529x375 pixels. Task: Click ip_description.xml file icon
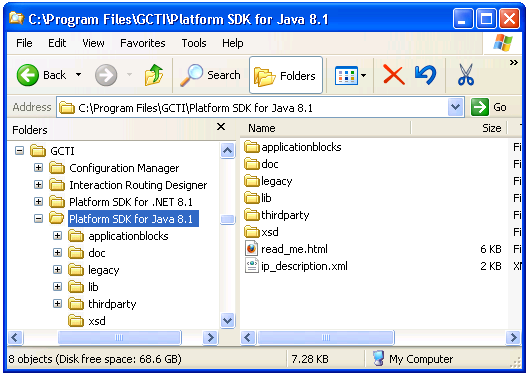[x=251, y=266]
